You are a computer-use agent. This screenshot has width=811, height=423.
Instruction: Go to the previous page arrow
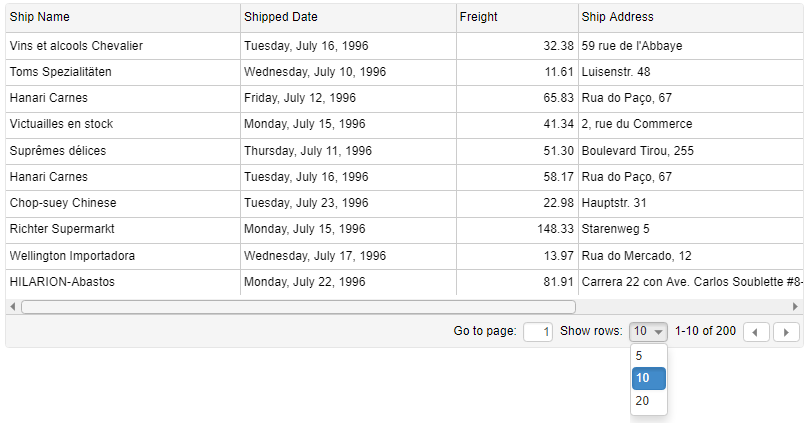(756, 332)
